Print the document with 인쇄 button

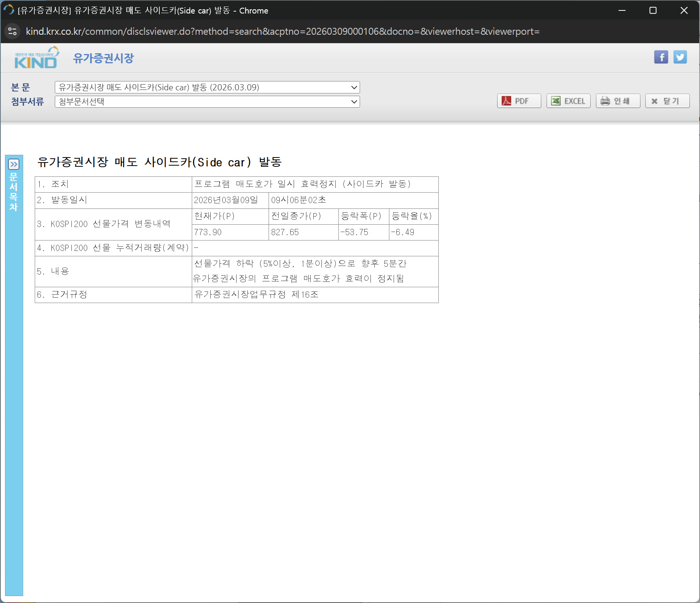coord(617,101)
